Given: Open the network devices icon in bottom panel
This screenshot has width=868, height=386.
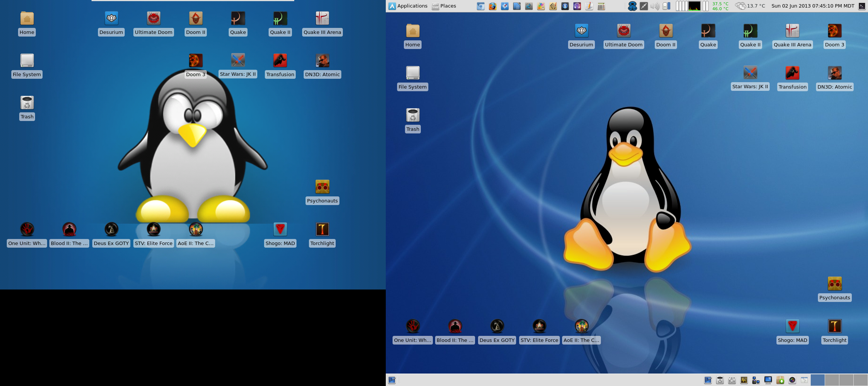Looking at the screenshot, I should [x=756, y=380].
